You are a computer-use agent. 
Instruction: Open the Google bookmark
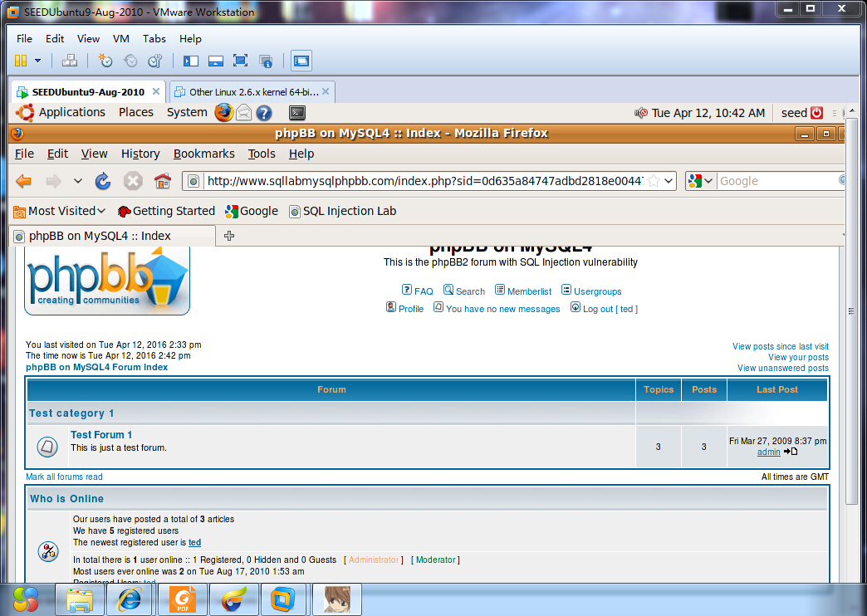[x=252, y=211]
